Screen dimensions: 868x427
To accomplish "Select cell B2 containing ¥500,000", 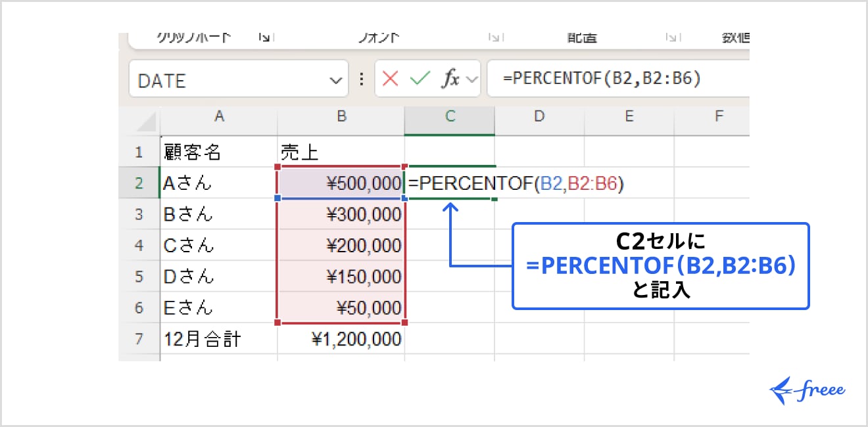I will tap(340, 183).
